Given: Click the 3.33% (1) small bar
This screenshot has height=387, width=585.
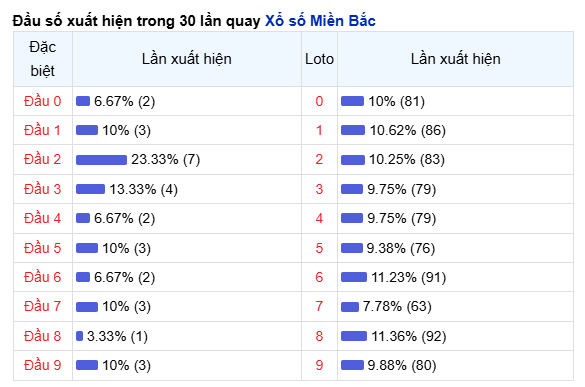Looking at the screenshot, I should (x=79, y=336).
